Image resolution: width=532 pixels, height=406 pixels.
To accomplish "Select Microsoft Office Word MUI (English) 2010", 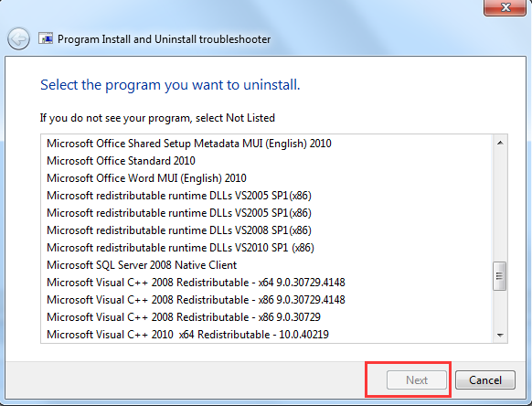I will coord(146,178).
